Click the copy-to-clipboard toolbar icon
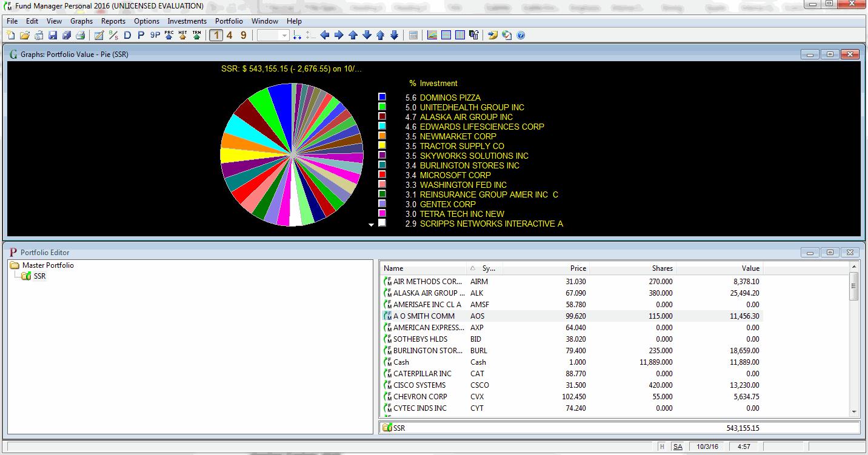Viewport: 868px width, 455px height. point(474,35)
